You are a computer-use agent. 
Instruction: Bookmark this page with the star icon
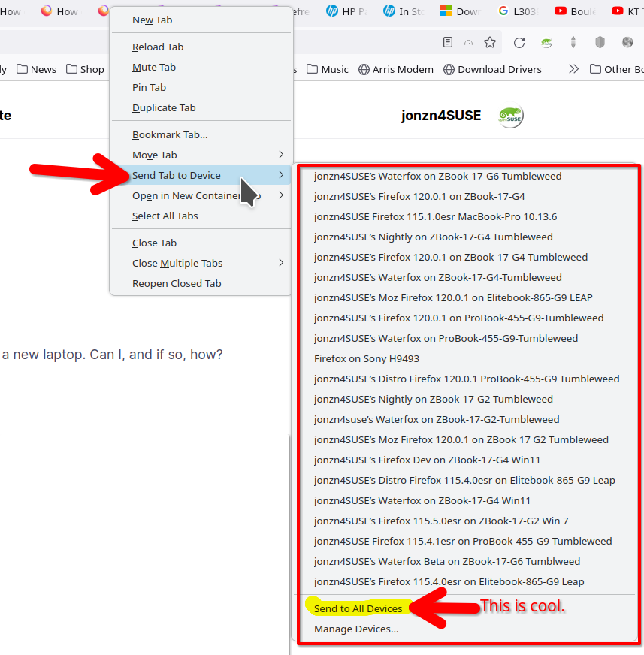point(490,42)
